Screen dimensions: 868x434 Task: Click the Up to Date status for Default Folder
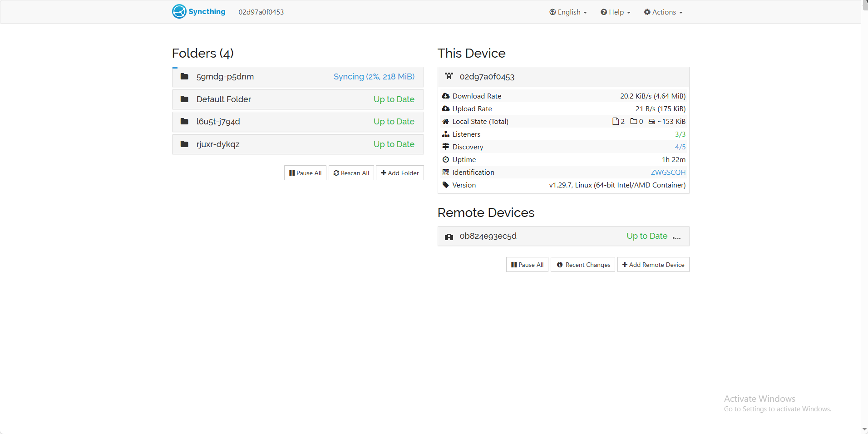tap(394, 99)
